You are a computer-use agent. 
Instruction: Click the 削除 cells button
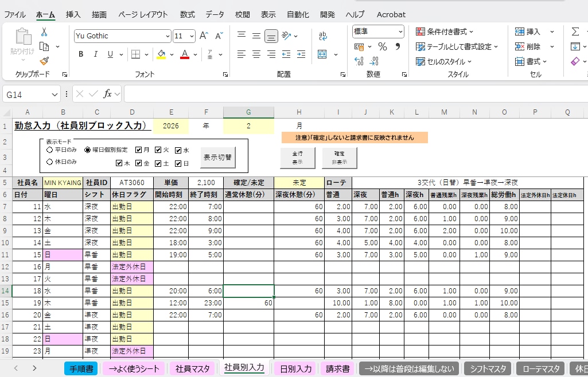click(528, 47)
